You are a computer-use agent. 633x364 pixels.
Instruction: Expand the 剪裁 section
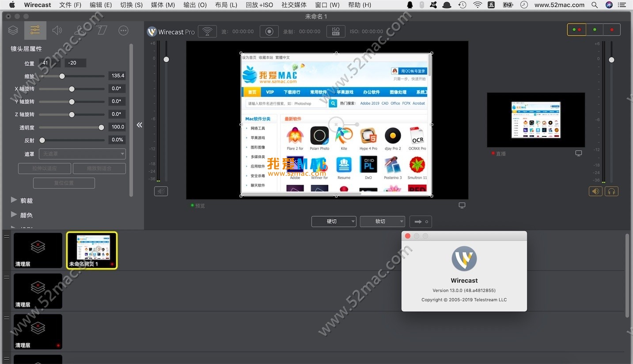click(22, 201)
